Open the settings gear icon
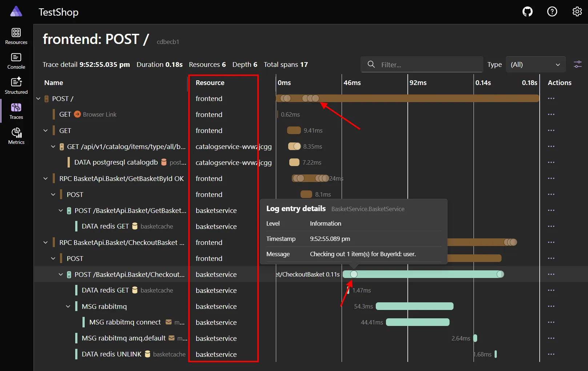This screenshot has width=588, height=371. coord(577,11)
